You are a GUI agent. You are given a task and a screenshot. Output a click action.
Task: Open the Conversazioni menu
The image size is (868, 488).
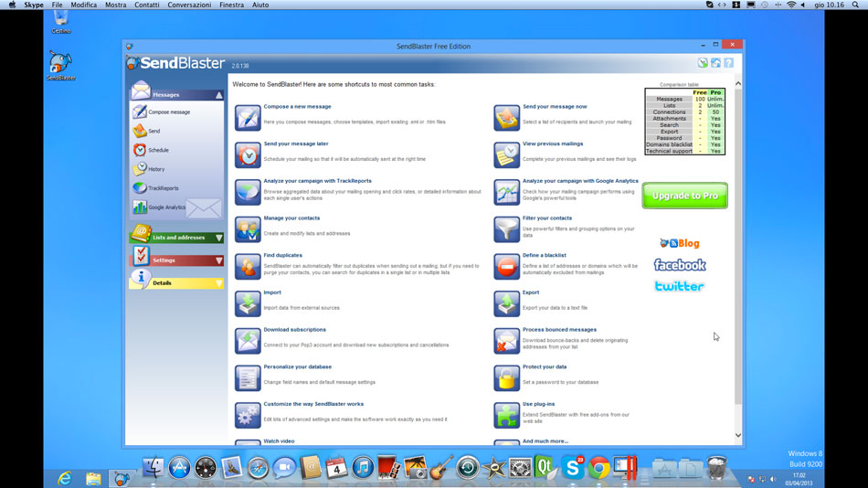click(189, 5)
